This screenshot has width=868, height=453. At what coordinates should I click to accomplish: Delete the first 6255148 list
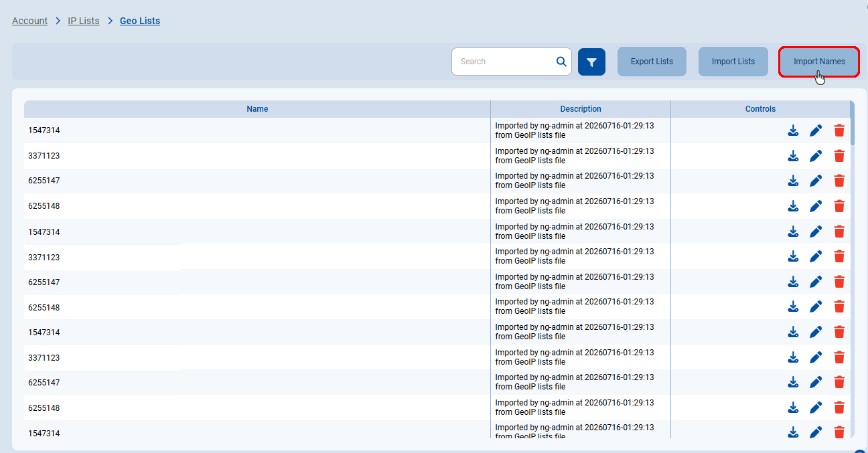pos(839,206)
